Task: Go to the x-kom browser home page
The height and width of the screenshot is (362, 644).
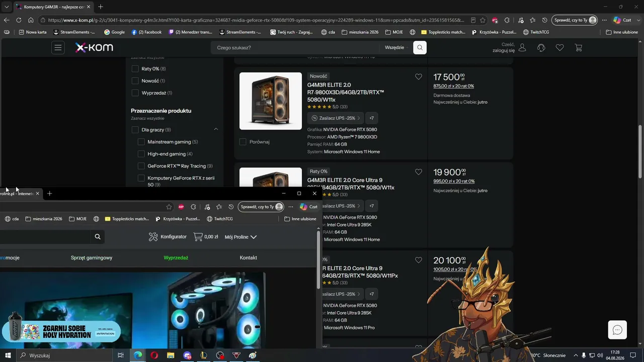Action: pos(31,20)
